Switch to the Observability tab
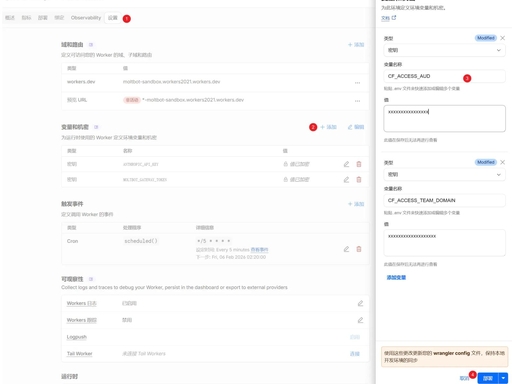Image resolution: width=512 pixels, height=384 pixels. (x=86, y=18)
